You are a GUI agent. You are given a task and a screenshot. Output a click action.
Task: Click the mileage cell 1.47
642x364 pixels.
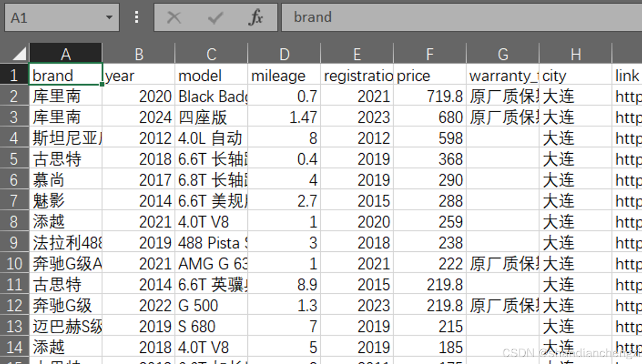[x=284, y=117]
